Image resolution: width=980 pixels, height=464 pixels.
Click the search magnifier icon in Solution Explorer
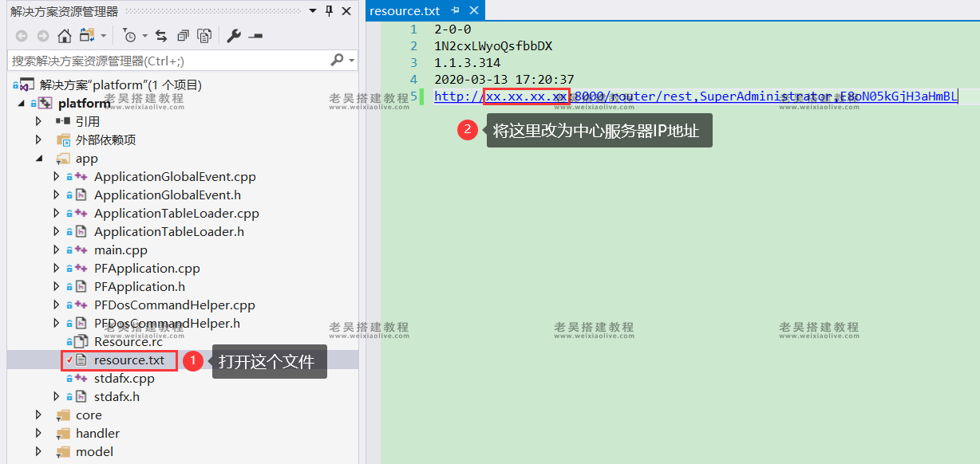tap(337, 60)
